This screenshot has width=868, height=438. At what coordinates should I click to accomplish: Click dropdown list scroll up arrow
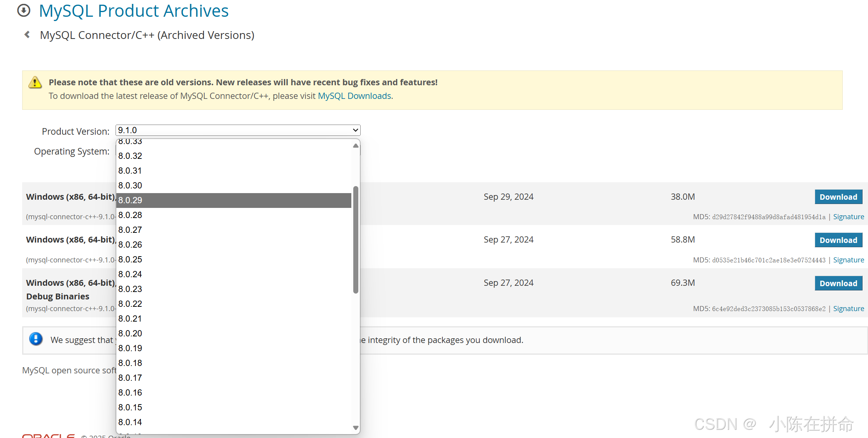click(x=356, y=146)
